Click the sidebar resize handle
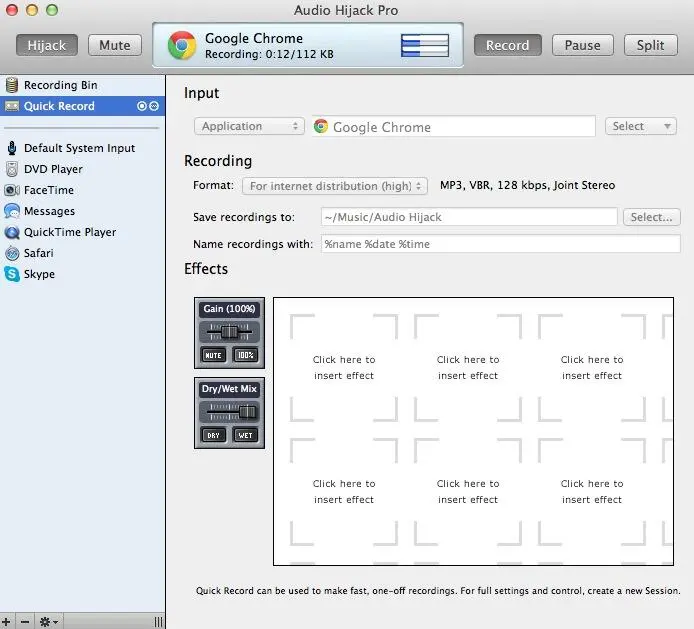This screenshot has height=629, width=694. (x=158, y=622)
